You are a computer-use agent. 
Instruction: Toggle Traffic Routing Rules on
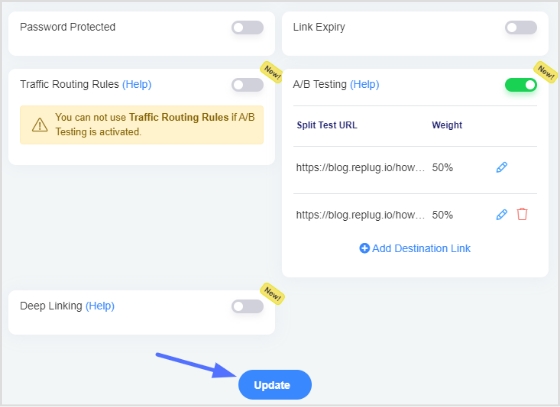click(x=248, y=85)
